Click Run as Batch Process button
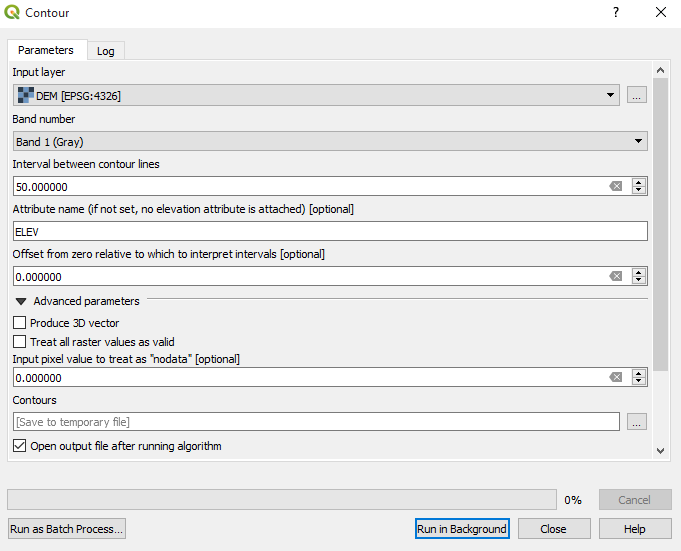This screenshot has height=551, width=681. click(67, 529)
